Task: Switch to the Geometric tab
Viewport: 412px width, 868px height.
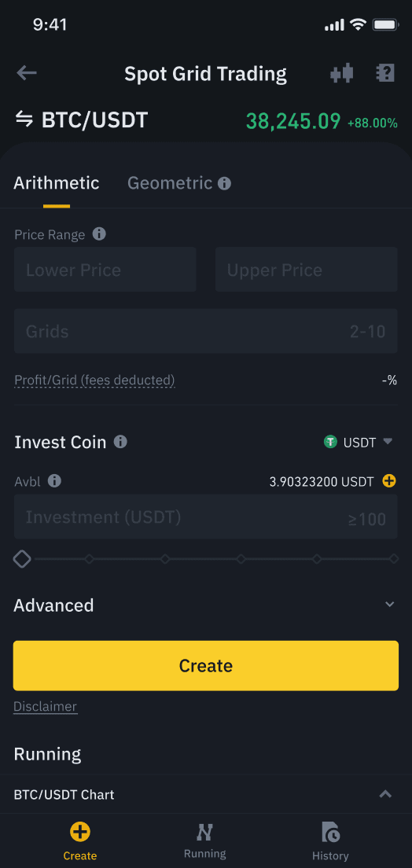Action: point(170,183)
